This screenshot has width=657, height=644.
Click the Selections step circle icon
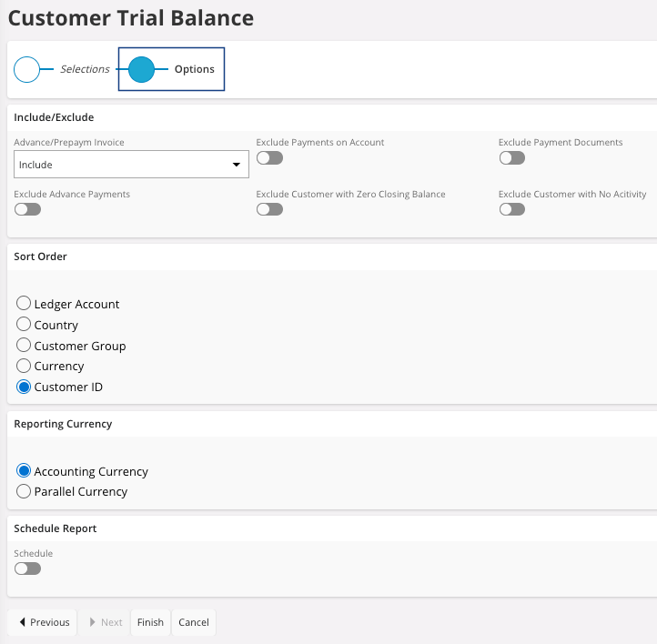(x=27, y=69)
